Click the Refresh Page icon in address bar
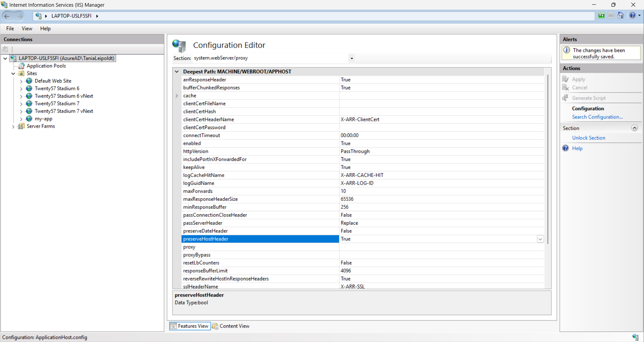Viewport: 644px width, 342px height. pos(601,15)
